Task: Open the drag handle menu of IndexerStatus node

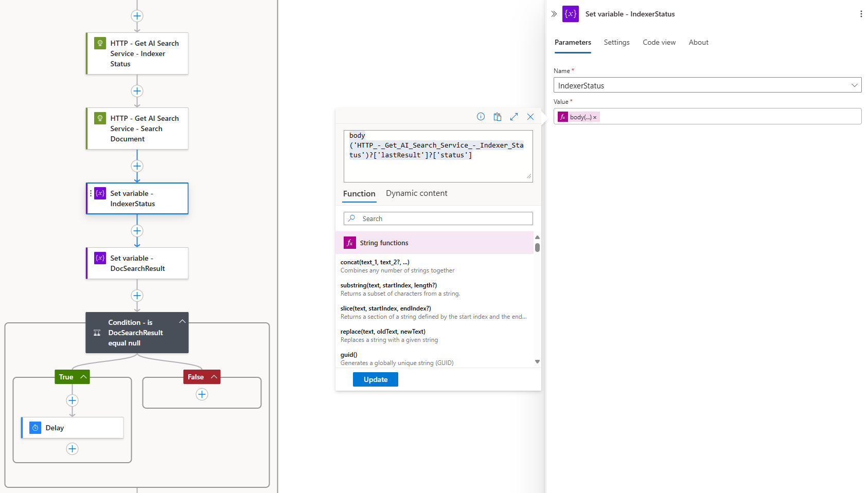Action: (x=91, y=193)
